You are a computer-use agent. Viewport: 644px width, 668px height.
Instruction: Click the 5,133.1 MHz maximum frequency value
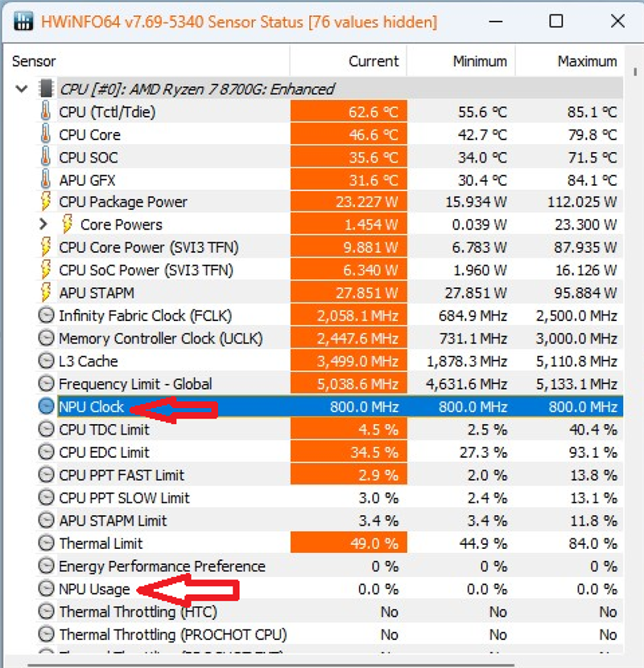coord(576,384)
